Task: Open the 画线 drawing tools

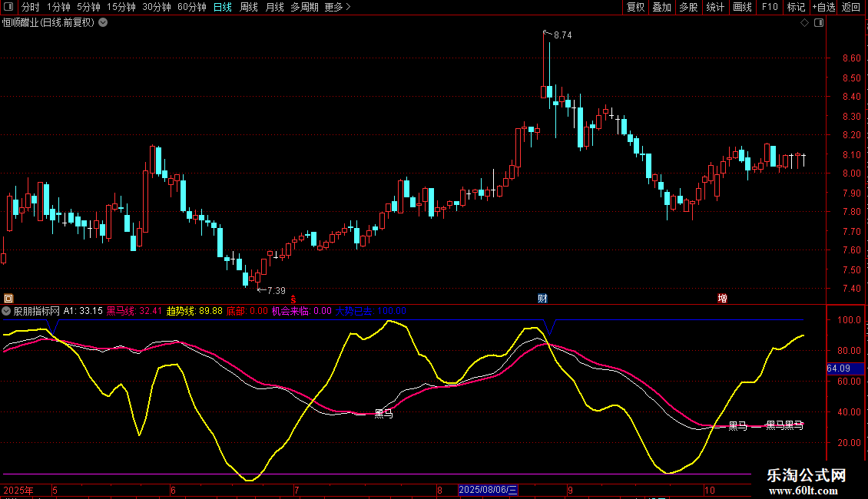Action: coord(742,8)
